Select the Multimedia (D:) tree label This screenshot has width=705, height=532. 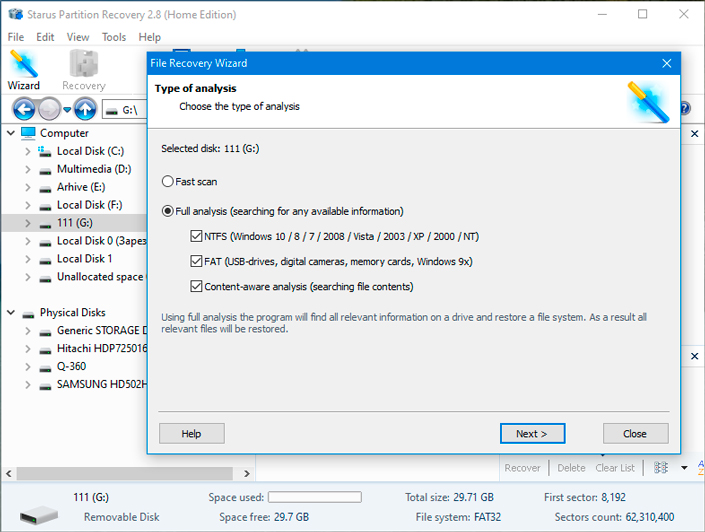tap(94, 169)
